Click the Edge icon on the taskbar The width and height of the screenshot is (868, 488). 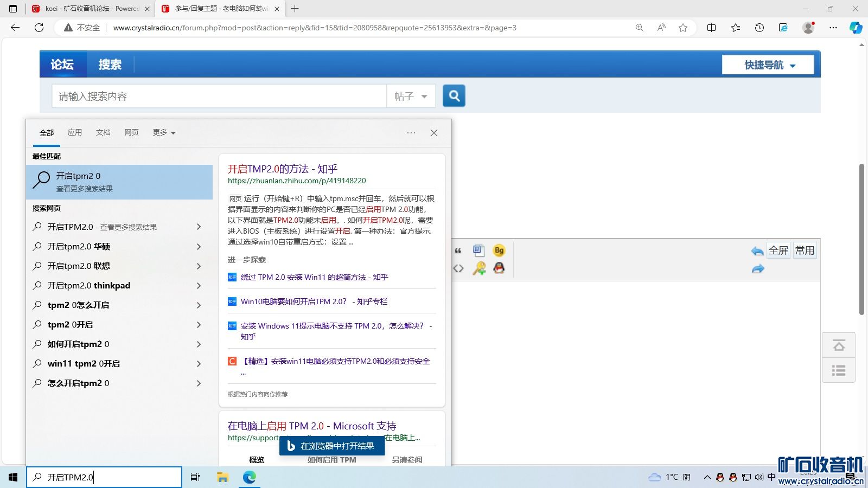click(250, 477)
